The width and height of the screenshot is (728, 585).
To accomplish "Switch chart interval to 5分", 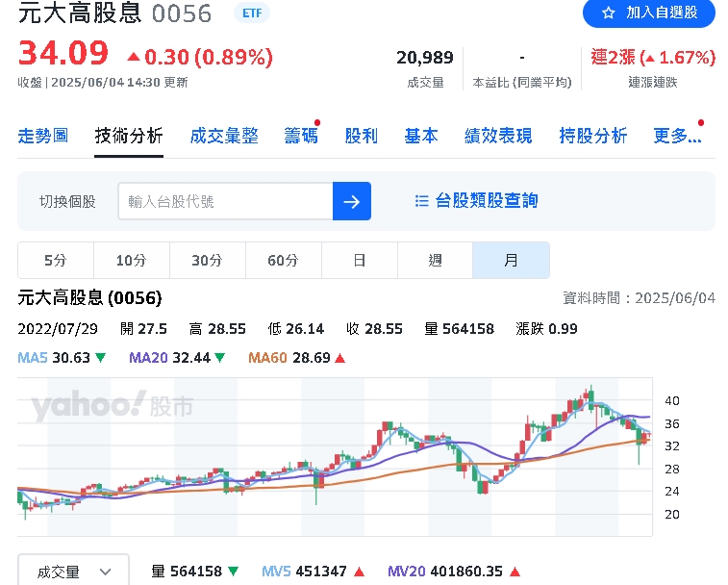I will pyautogui.click(x=56, y=260).
